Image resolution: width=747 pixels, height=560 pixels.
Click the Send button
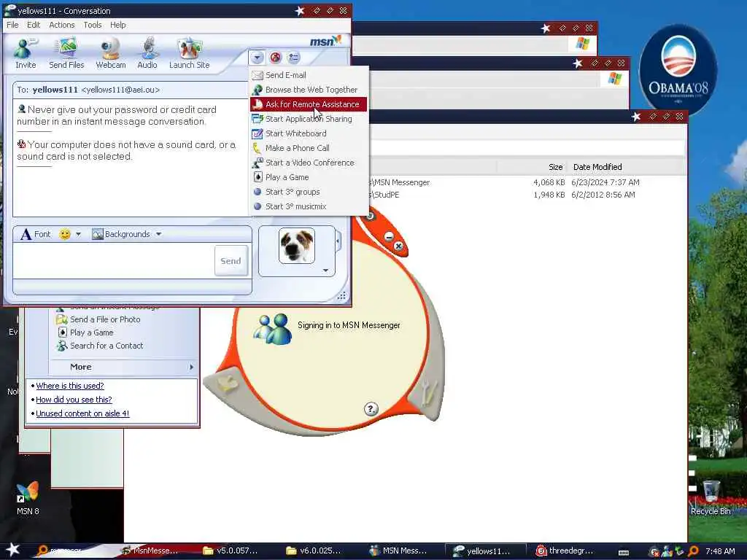231,261
